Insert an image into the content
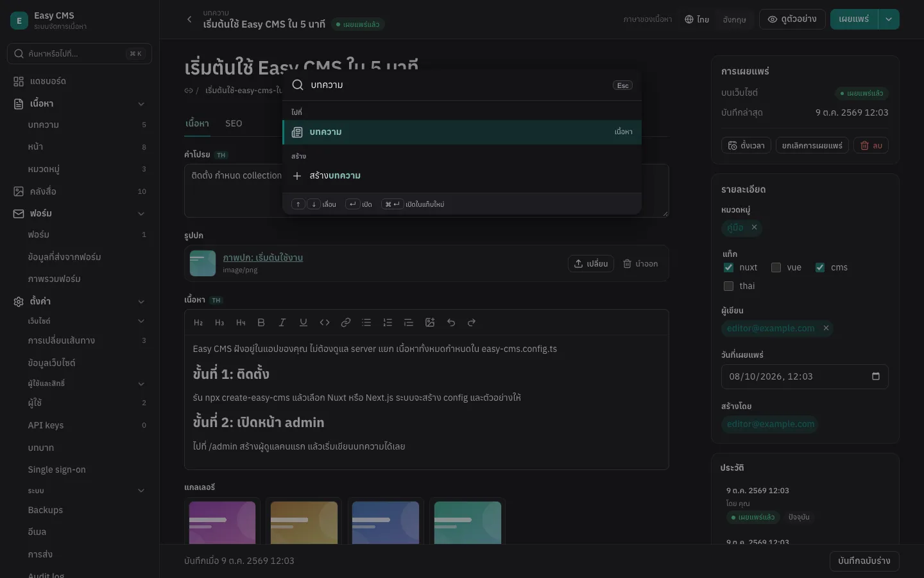 [430, 322]
